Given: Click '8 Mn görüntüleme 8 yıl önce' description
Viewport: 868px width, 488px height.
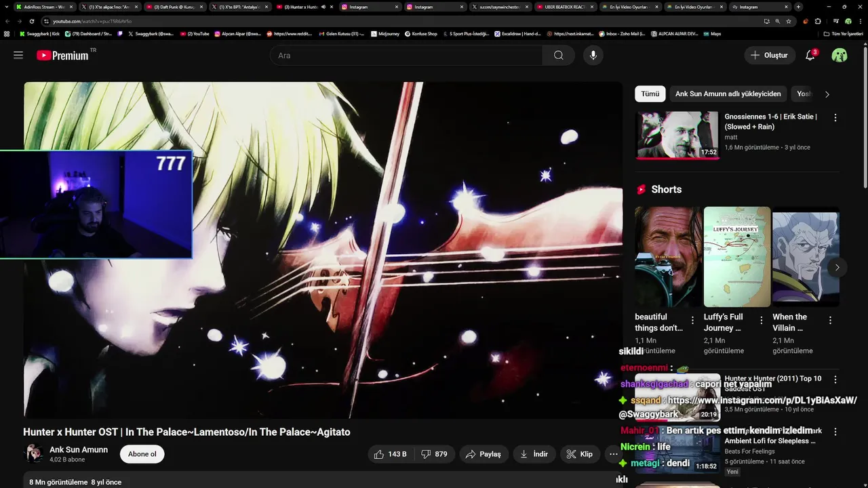Looking at the screenshot, I should (75, 482).
